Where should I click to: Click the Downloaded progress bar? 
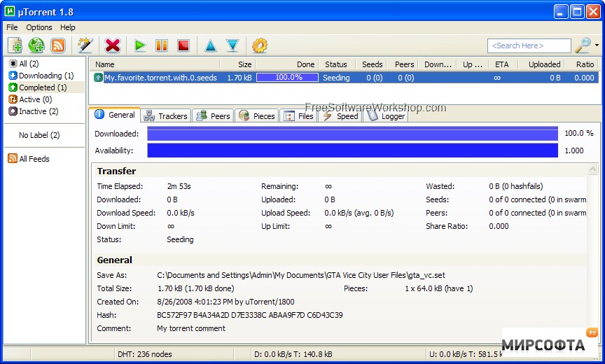point(353,134)
